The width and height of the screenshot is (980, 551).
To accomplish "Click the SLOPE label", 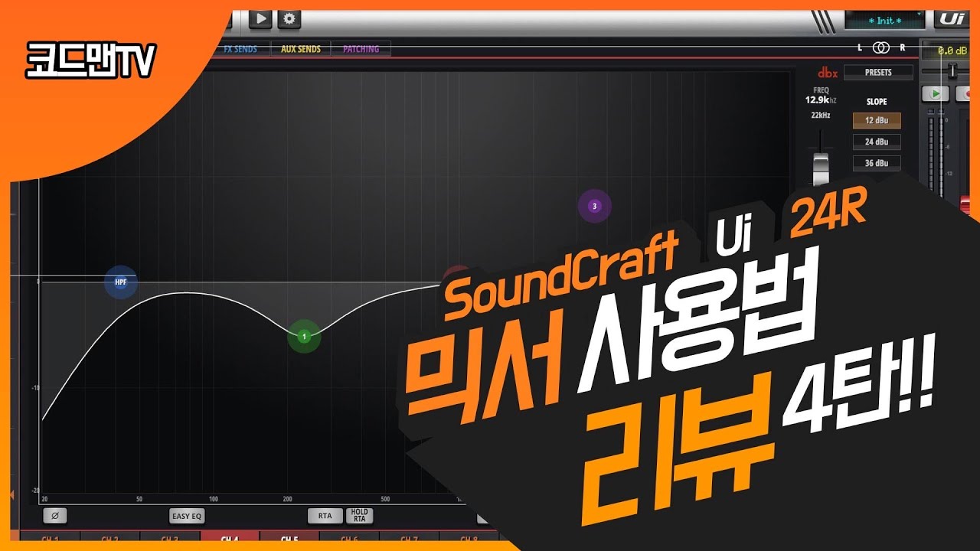I will pos(877,102).
